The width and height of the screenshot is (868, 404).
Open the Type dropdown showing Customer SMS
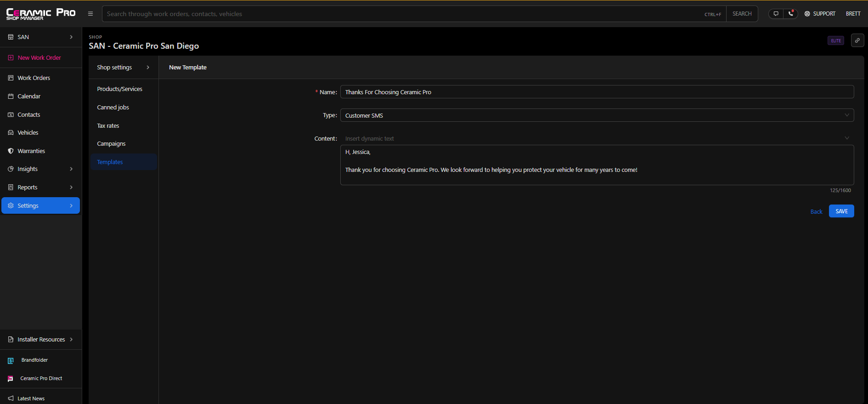597,115
